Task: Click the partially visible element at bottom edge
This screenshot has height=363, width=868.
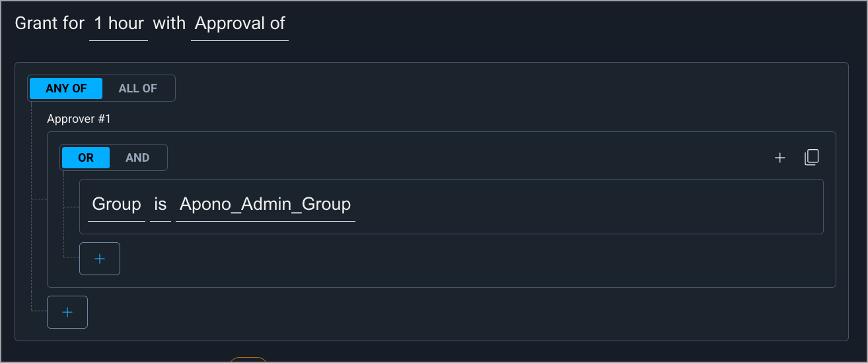Action: click(248, 360)
